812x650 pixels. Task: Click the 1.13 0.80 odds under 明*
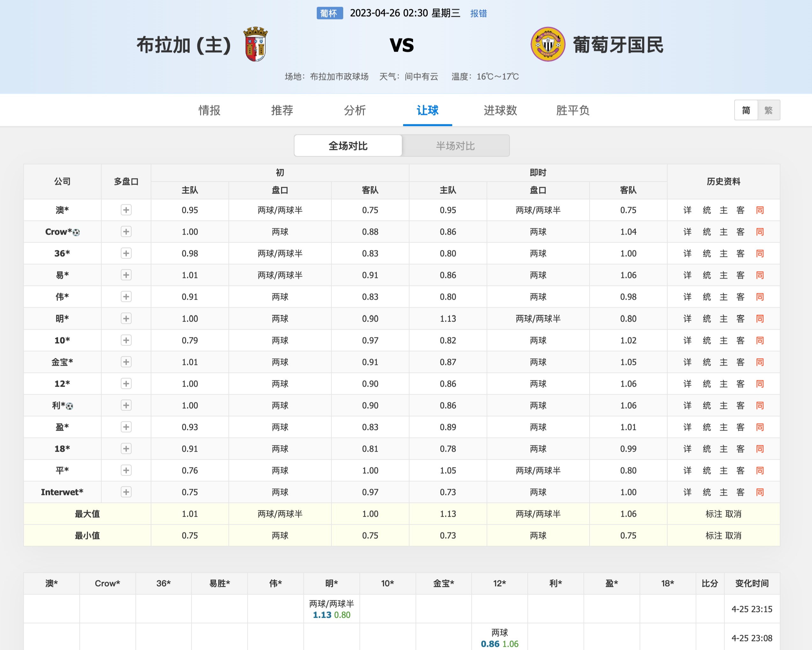pos(331,615)
